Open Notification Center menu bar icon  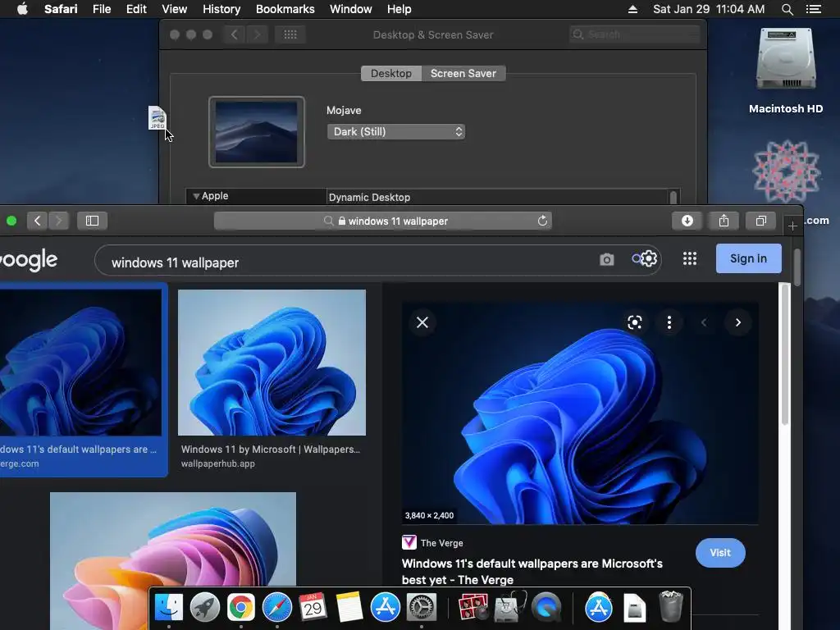tap(814, 9)
